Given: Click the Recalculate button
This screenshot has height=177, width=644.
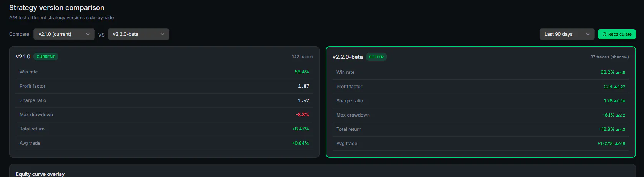Looking at the screenshot, I should 617,34.
